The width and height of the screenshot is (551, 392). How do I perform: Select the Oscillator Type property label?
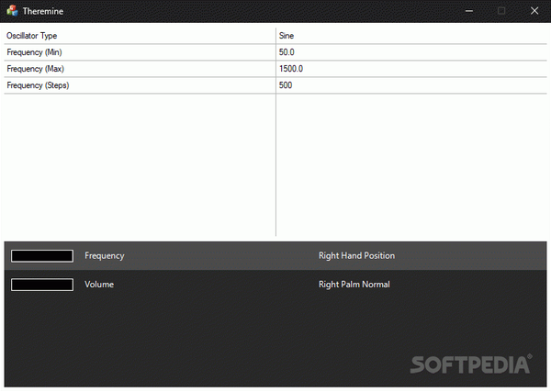(31, 36)
